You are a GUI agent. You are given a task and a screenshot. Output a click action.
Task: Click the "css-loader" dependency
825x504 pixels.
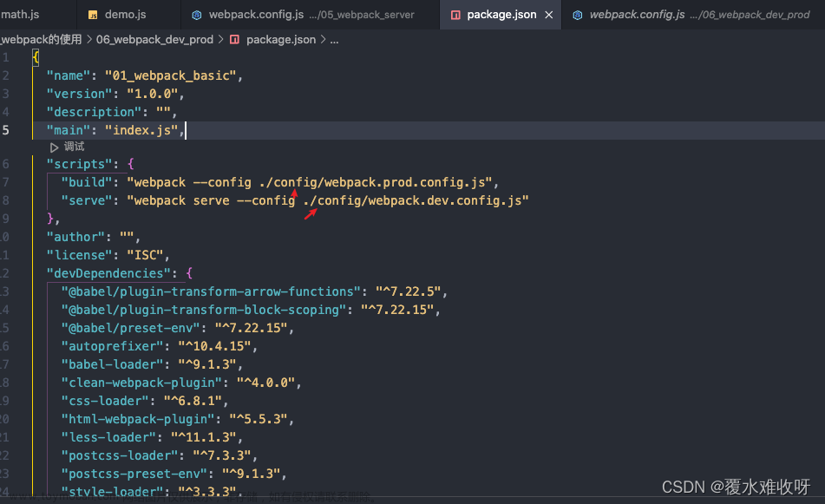click(x=105, y=401)
